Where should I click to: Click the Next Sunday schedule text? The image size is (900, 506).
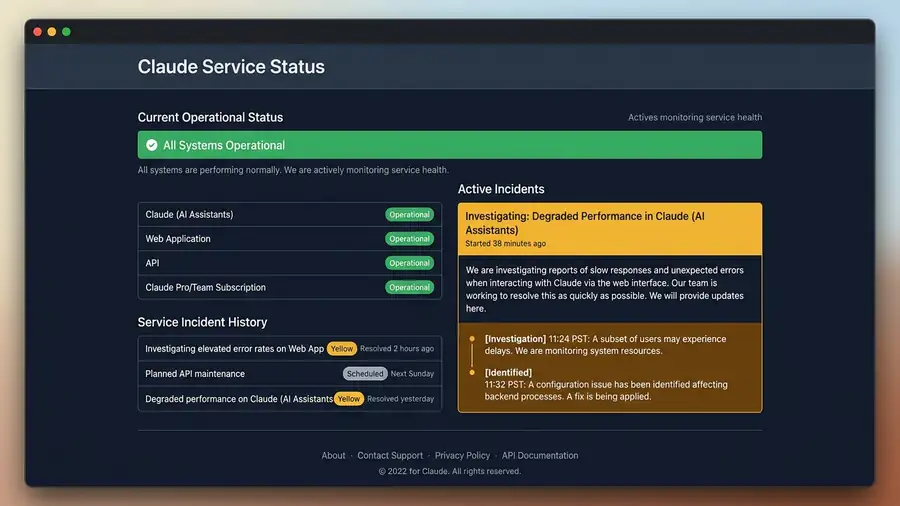[412, 373]
